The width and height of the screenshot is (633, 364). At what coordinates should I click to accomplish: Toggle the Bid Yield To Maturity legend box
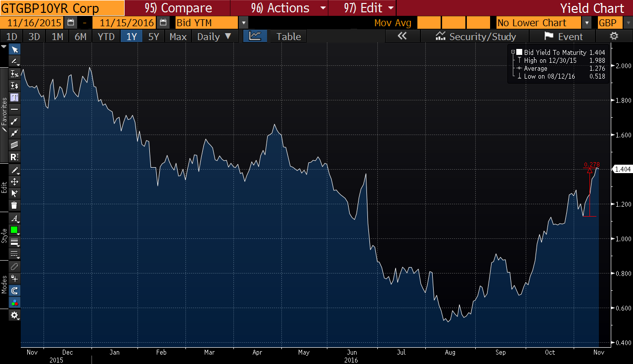(x=519, y=52)
